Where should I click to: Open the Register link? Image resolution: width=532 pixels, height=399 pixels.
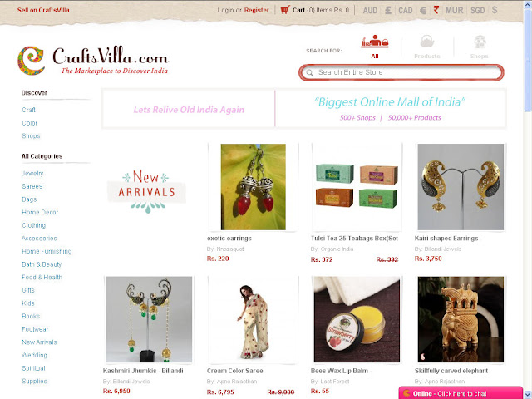[x=256, y=10]
